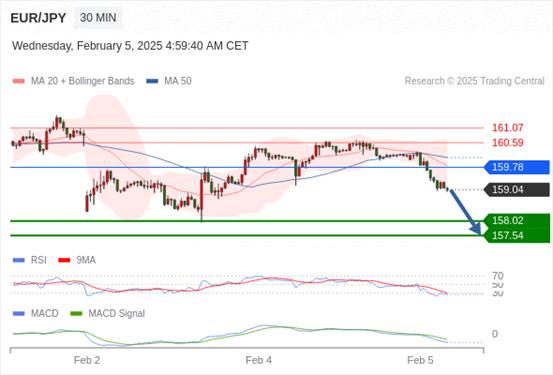Click the RSI 70 level label
This screenshot has width=553, height=375.
pos(498,276)
